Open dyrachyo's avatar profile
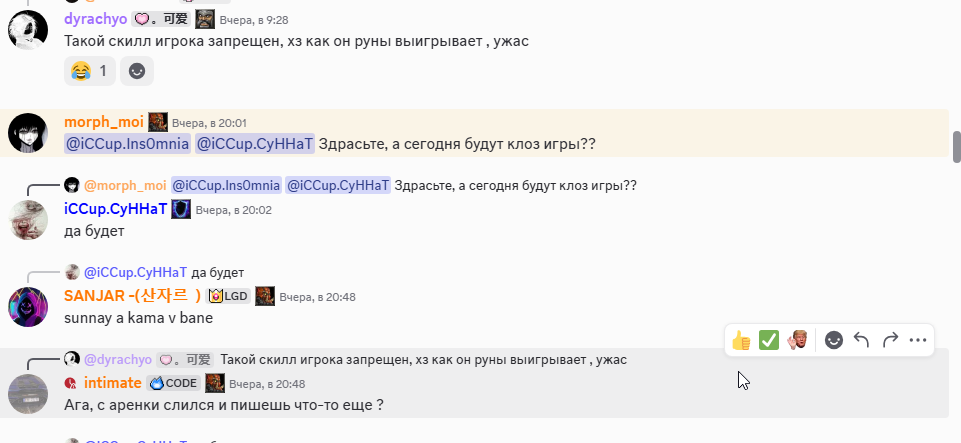 [x=28, y=29]
